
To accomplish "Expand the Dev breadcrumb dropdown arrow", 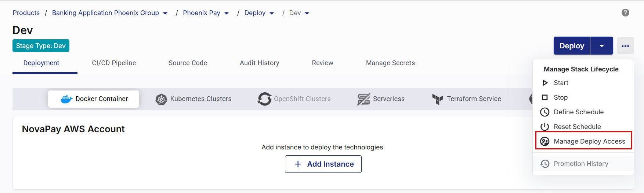I will pos(307,13).
